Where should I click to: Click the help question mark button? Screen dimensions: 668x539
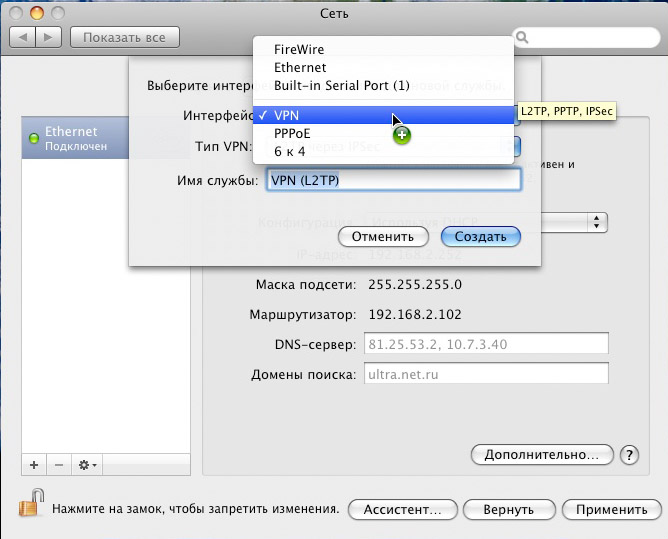pyautogui.click(x=629, y=454)
